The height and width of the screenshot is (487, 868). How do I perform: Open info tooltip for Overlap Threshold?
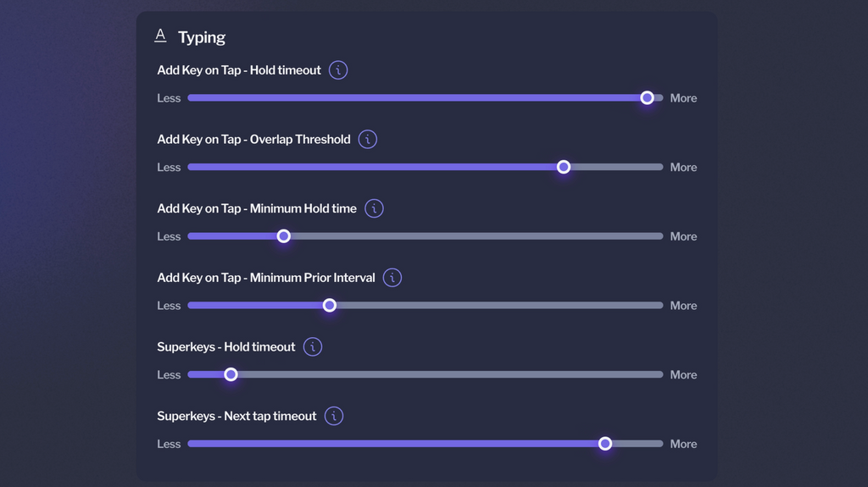(x=367, y=140)
